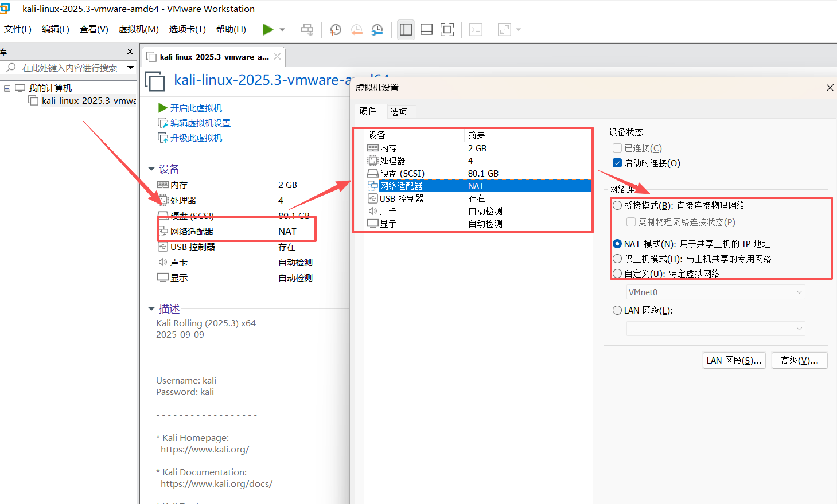Click the stretch guest display toolbar icon
Image resolution: width=837 pixels, height=504 pixels.
coord(504,29)
